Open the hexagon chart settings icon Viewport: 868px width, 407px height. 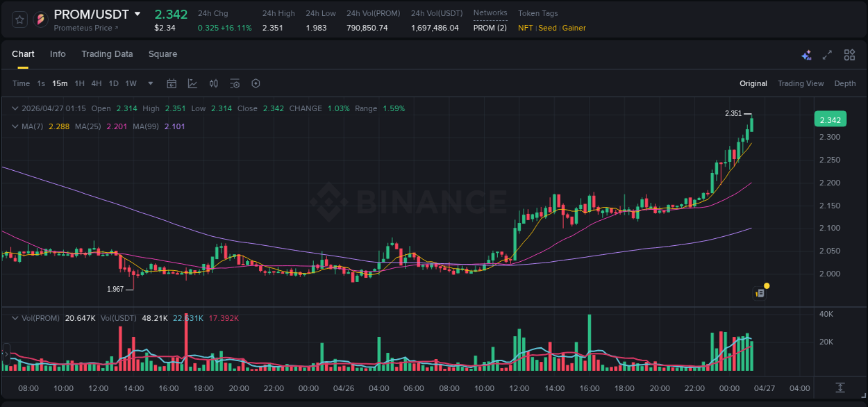(256, 83)
